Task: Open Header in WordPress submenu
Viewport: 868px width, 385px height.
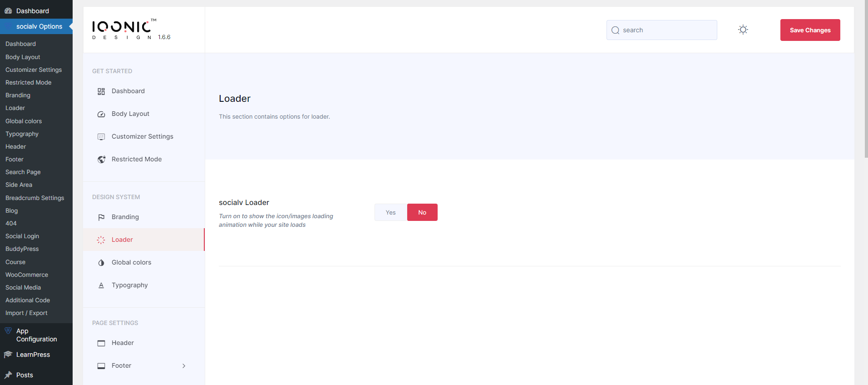Action: [x=16, y=146]
